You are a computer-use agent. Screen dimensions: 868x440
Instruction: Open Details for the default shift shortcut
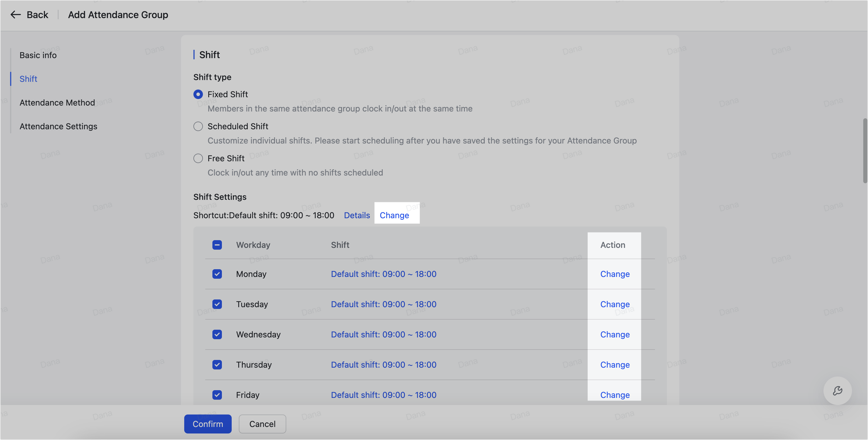coord(357,215)
